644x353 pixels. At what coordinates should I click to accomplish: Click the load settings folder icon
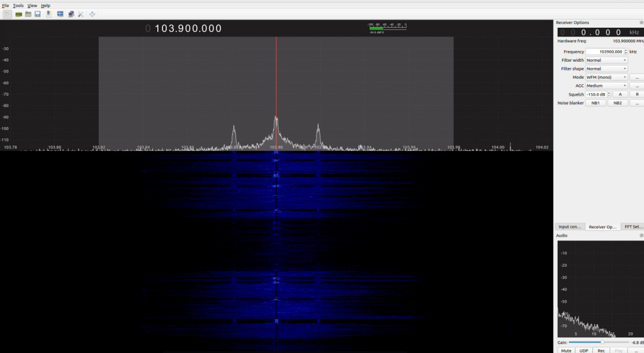click(28, 14)
